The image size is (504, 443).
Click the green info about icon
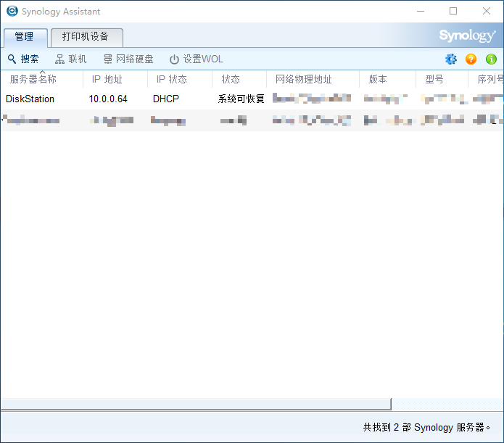pyautogui.click(x=491, y=59)
